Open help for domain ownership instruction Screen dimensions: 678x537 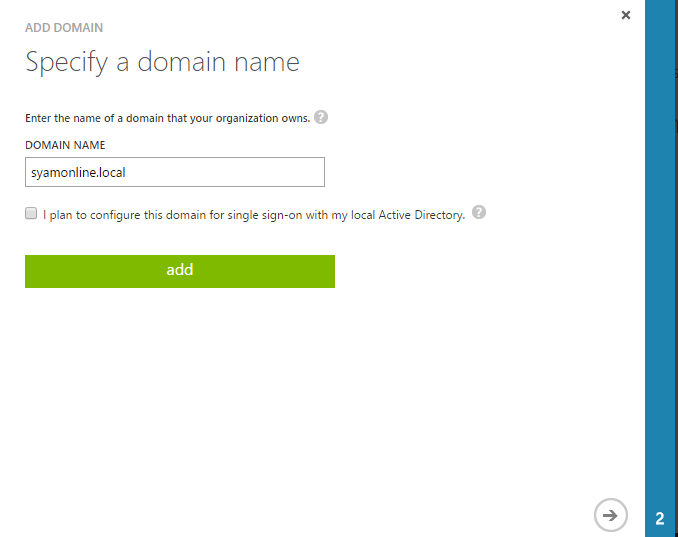tap(321, 117)
